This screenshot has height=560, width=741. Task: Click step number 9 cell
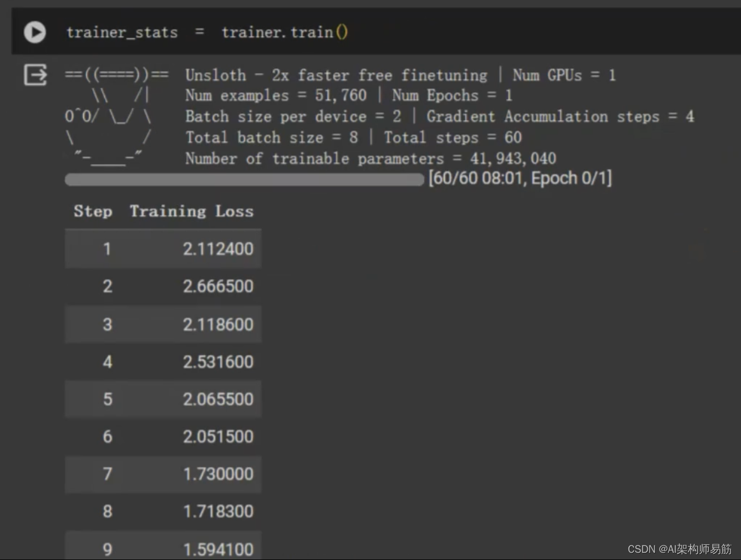(107, 549)
